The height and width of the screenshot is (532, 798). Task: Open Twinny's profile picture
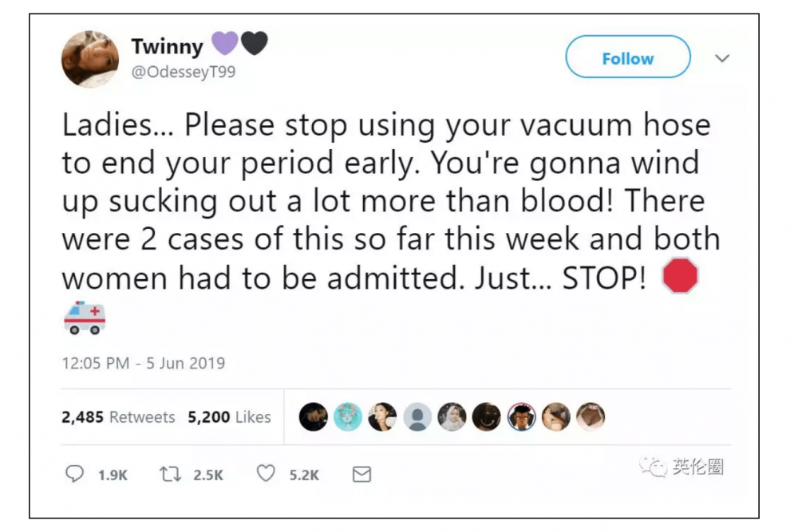[x=90, y=59]
